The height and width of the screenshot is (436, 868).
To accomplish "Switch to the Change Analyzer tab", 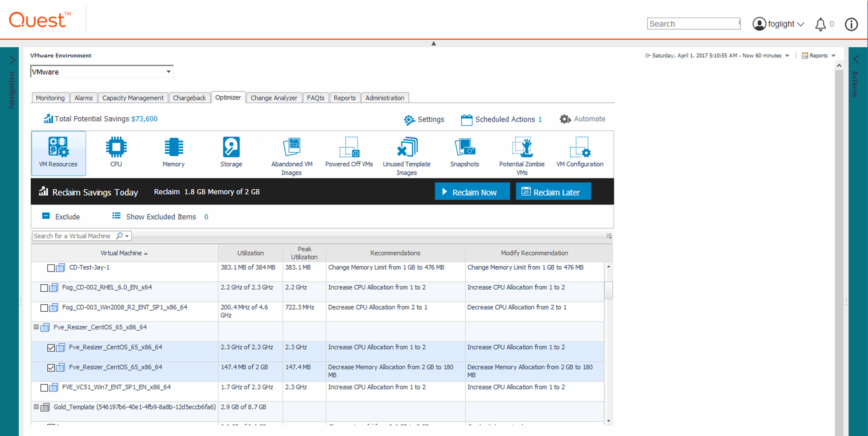I will tap(274, 98).
